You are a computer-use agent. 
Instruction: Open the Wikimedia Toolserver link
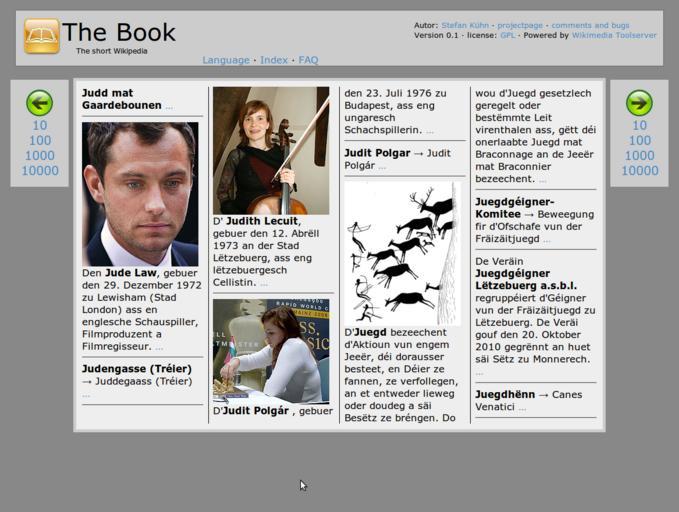click(614, 36)
